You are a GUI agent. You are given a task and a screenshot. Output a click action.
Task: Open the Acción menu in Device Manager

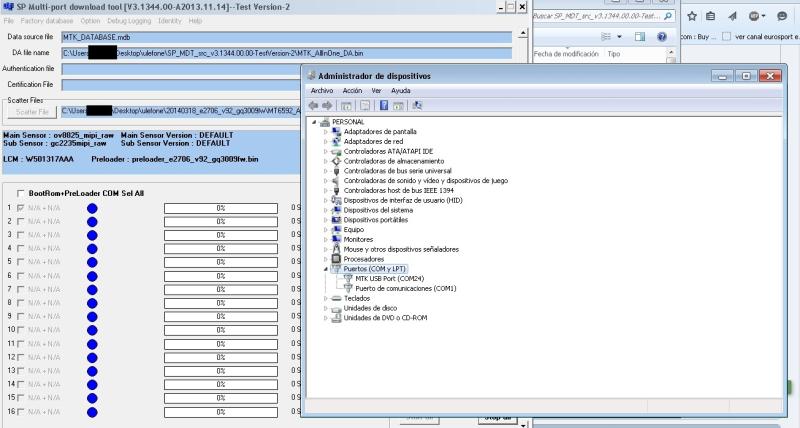(x=352, y=90)
